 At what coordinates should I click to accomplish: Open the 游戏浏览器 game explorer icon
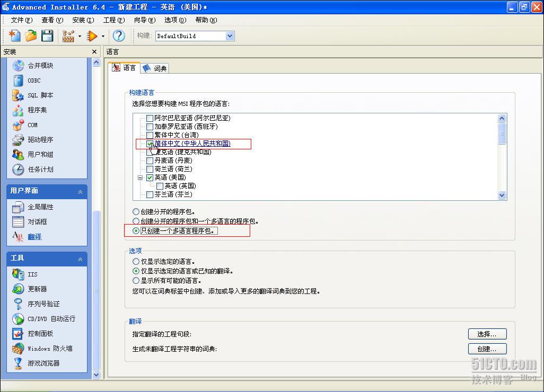(x=18, y=363)
